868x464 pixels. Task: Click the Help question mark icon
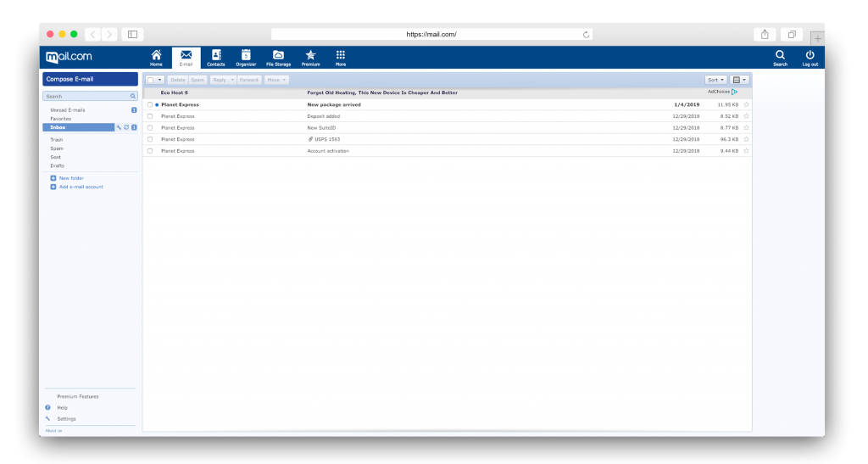coord(47,407)
